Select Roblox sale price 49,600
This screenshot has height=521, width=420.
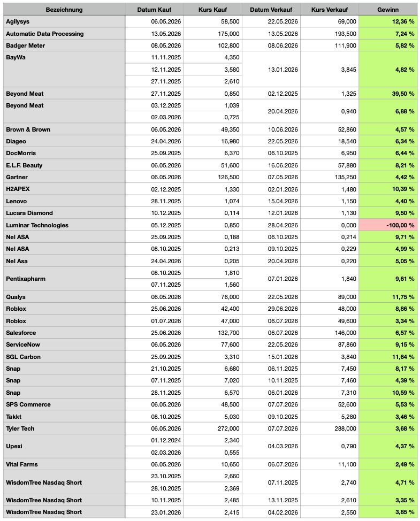click(330, 320)
